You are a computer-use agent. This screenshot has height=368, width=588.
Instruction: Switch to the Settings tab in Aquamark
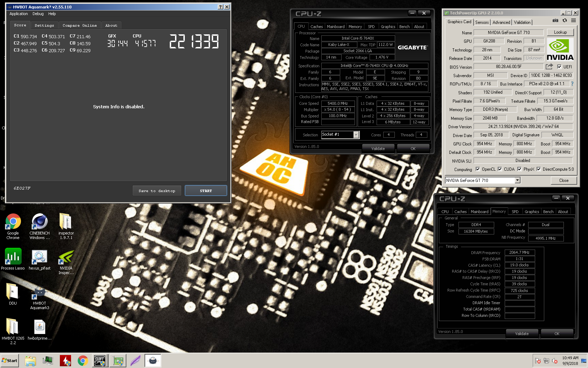click(44, 25)
